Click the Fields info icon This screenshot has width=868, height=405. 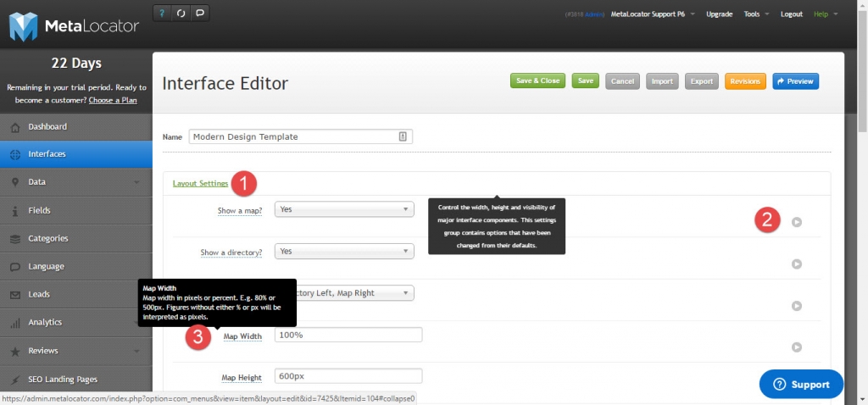[x=15, y=211]
